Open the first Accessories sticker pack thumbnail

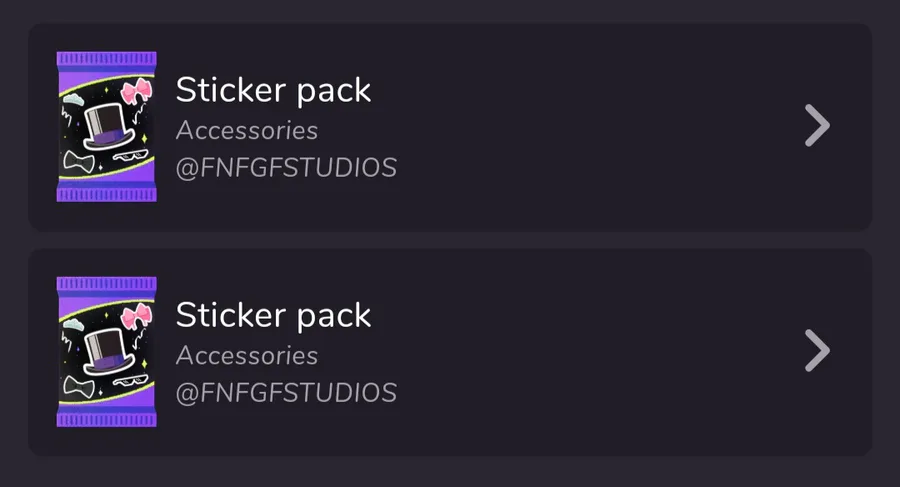(x=106, y=127)
